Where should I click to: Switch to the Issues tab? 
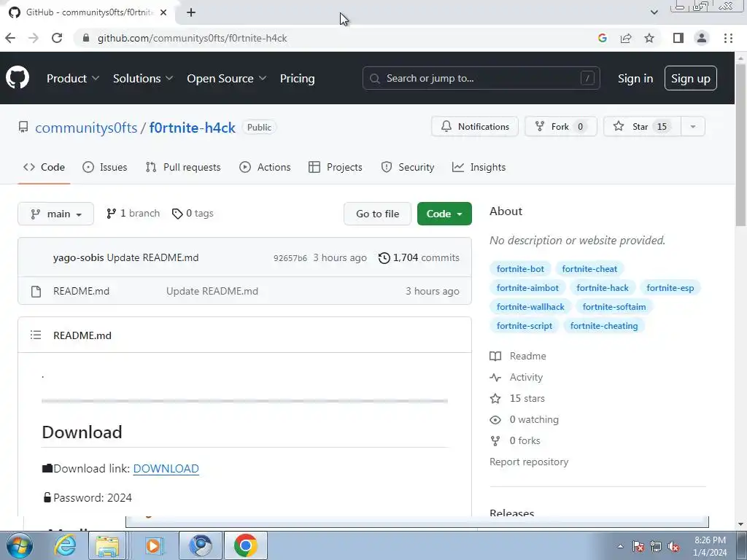[x=105, y=167]
